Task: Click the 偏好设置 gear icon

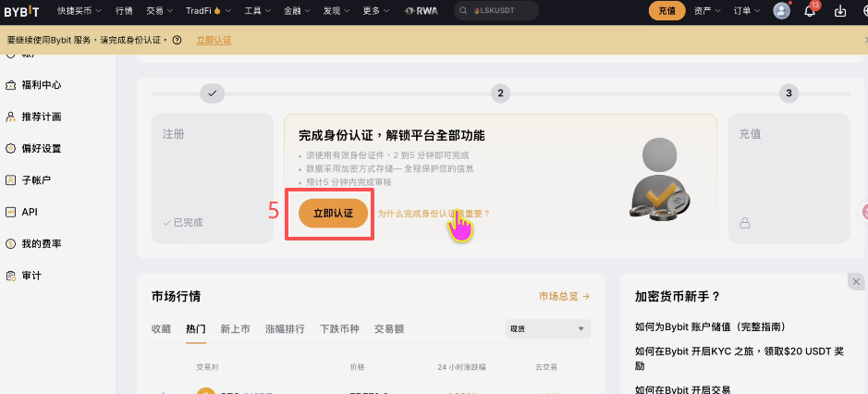Action: [x=10, y=149]
